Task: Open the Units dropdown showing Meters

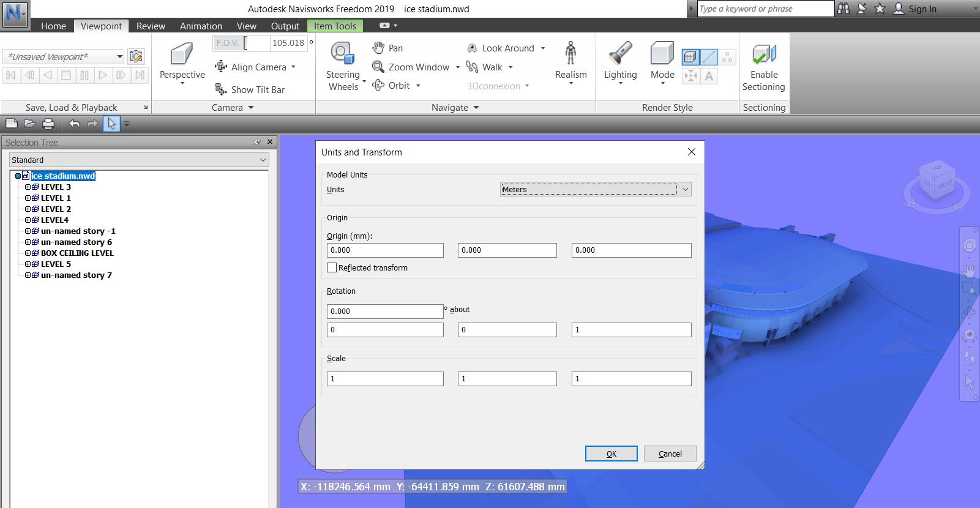Action: (x=596, y=189)
